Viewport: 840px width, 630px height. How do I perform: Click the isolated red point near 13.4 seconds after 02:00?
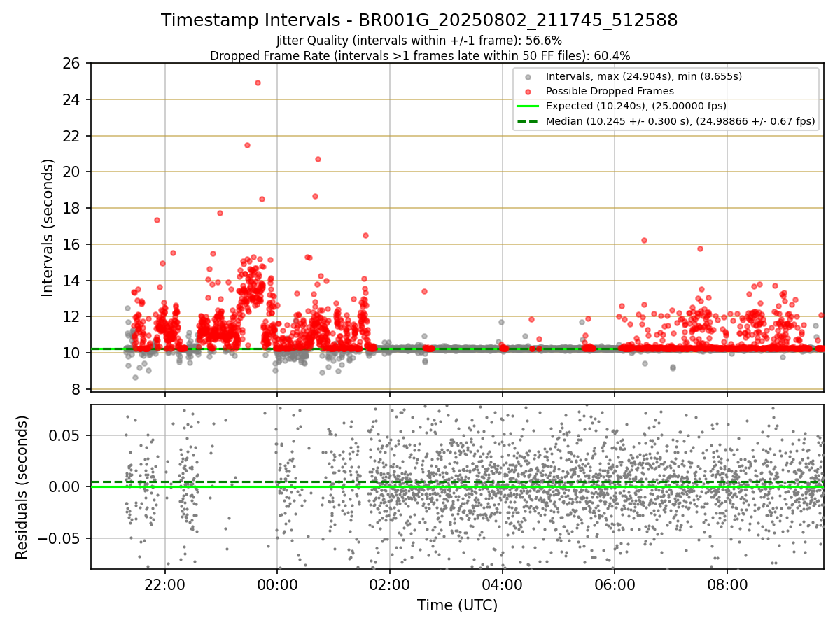pyautogui.click(x=423, y=291)
